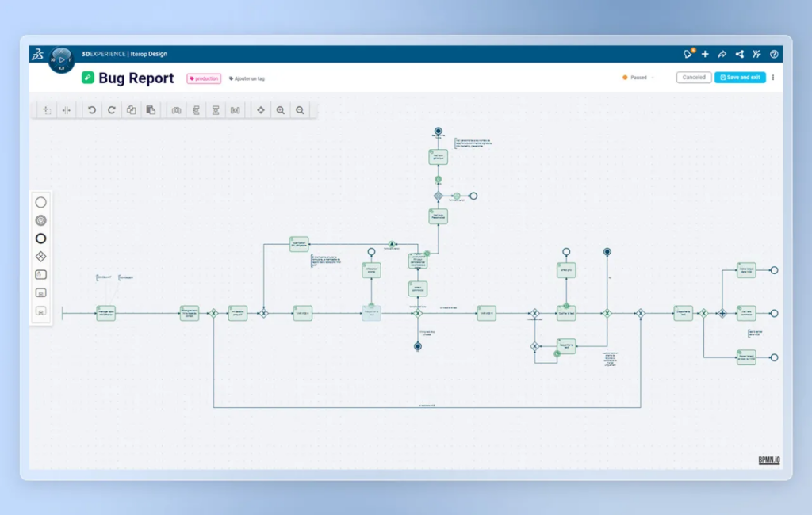Activate the space tool in the toolbar
Viewport: 812px width, 515px height.
click(67, 110)
